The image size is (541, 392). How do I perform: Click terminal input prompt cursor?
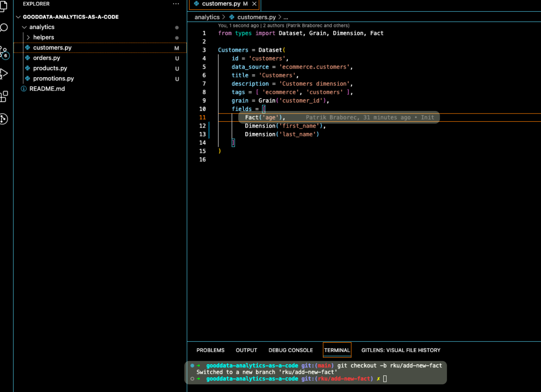click(x=385, y=379)
